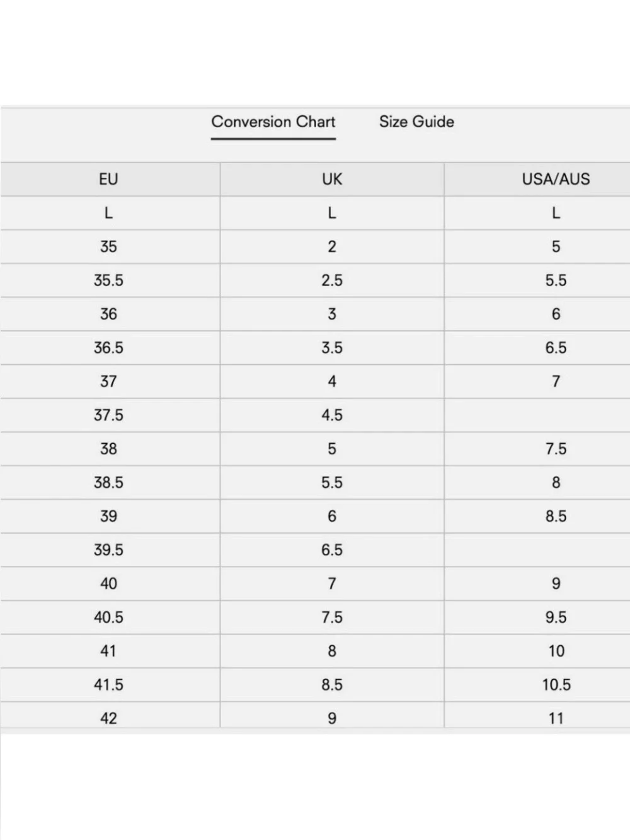The width and height of the screenshot is (630, 840).
Task: Click UK size 4.5 cell
Action: pos(332,415)
